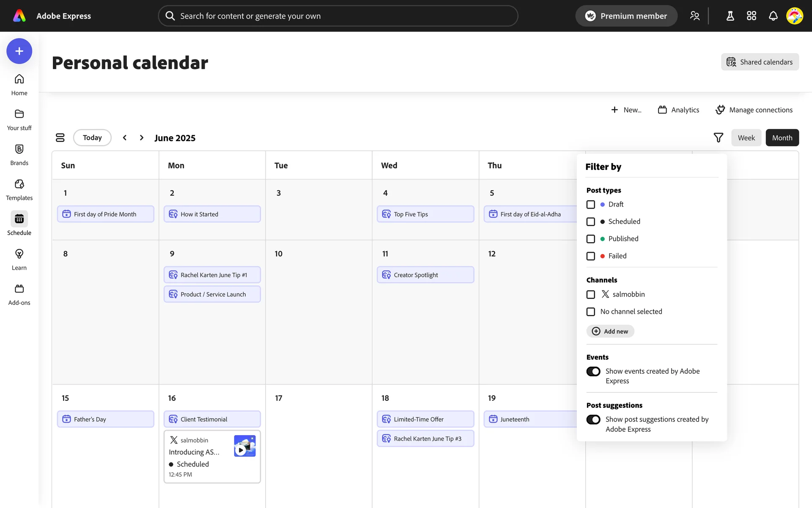The image size is (812, 508).
Task: Click the Learn lightbulb icon
Action: coord(19,254)
